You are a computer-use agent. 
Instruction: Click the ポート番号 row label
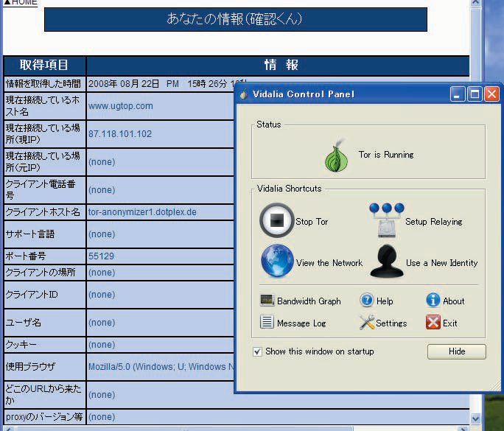tap(26, 256)
